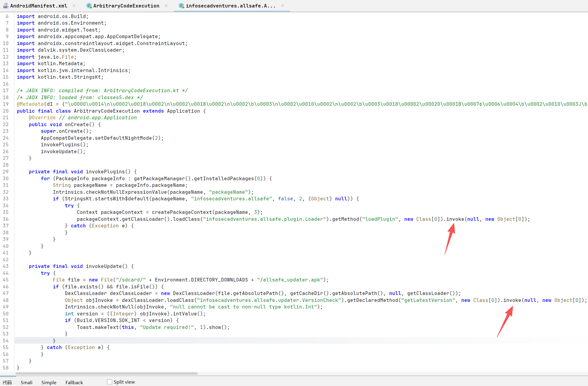Screen dimensions: 588x386
Task: Switch to the AndroidManifest.xml tab
Action: 38,6
